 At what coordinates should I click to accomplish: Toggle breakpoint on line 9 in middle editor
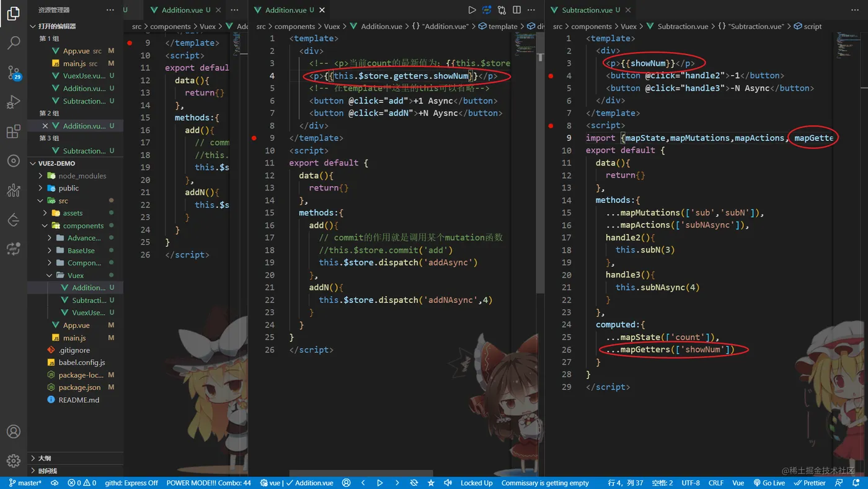click(x=254, y=138)
